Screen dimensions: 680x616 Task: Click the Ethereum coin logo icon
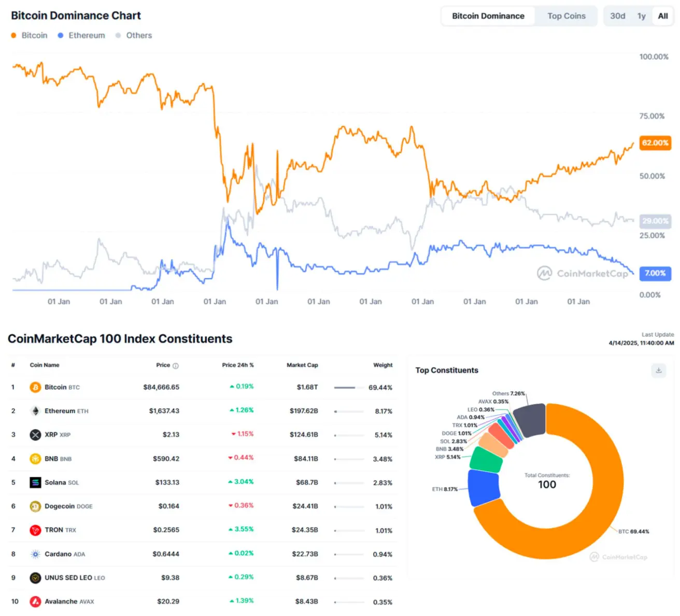tap(35, 411)
